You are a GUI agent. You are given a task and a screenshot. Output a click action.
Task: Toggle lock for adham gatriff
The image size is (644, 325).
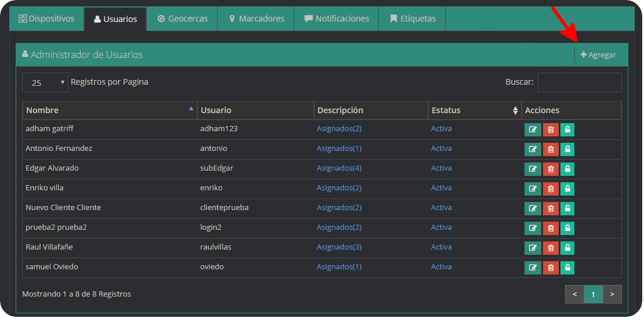pos(567,129)
